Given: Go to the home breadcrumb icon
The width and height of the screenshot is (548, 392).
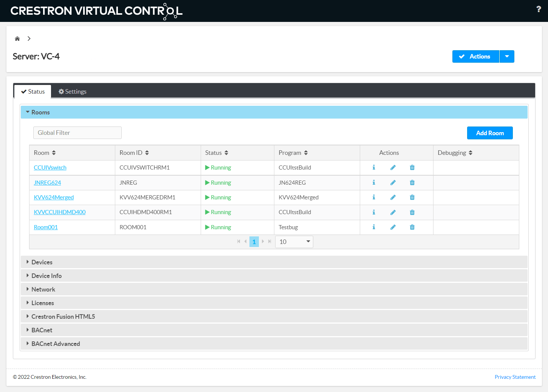Looking at the screenshot, I should (x=17, y=39).
